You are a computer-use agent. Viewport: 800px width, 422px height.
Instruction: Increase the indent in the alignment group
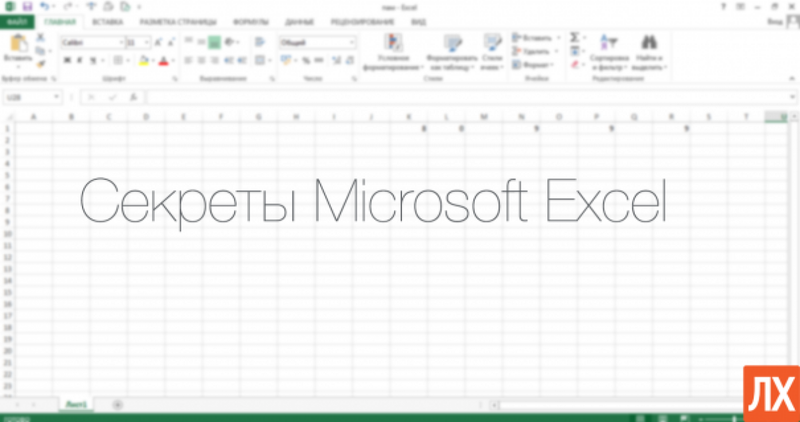click(241, 61)
